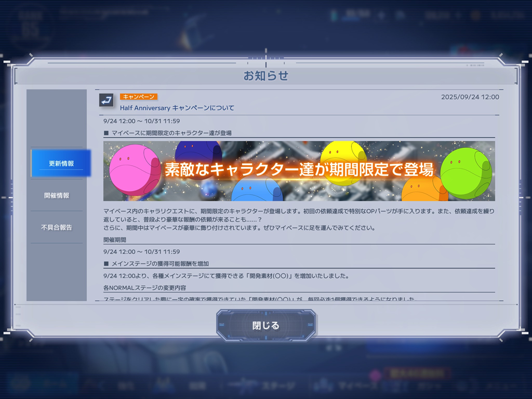Click the banner text 素敵なキャラクター達が期間限定で登場
The width and height of the screenshot is (532, 399).
(x=299, y=170)
